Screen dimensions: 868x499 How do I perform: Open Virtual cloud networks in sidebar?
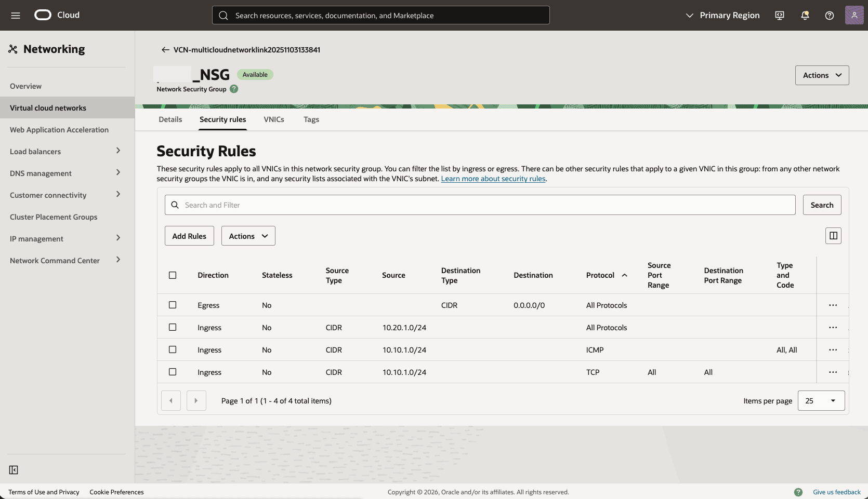[x=67, y=107]
